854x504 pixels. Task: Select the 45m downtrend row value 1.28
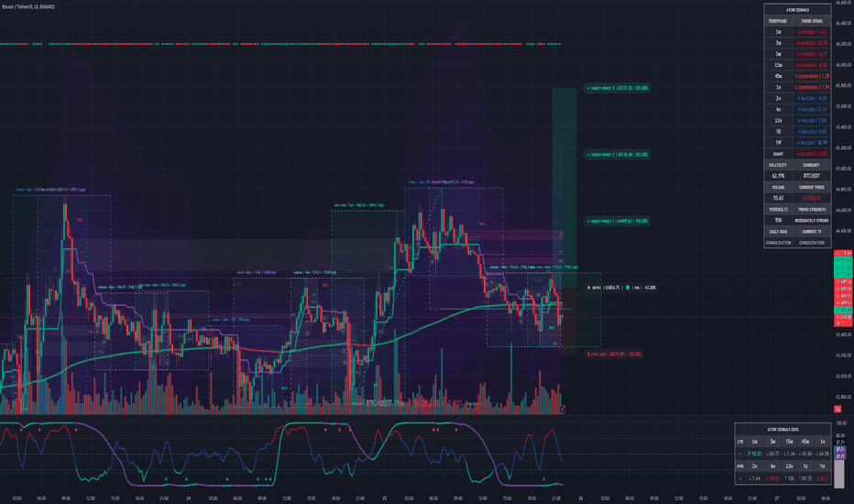point(812,76)
